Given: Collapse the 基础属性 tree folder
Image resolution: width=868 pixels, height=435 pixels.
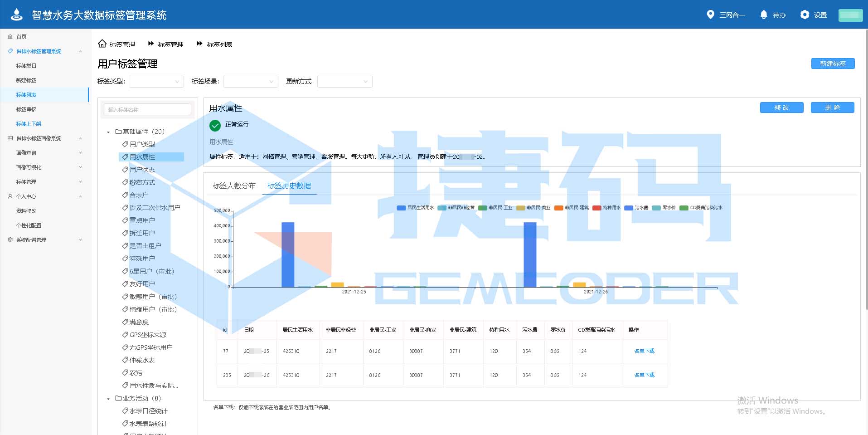Looking at the screenshot, I should (108, 132).
